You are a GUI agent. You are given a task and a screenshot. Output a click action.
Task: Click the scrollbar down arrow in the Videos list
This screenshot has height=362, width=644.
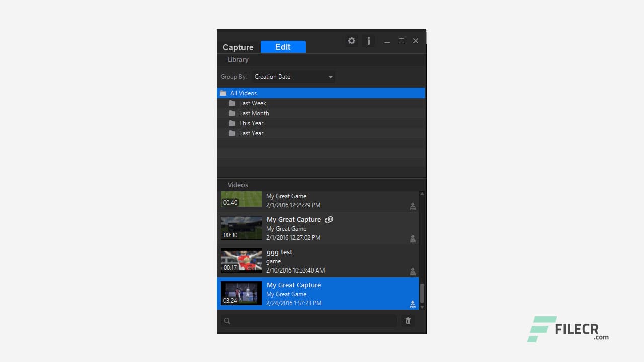[421, 307]
